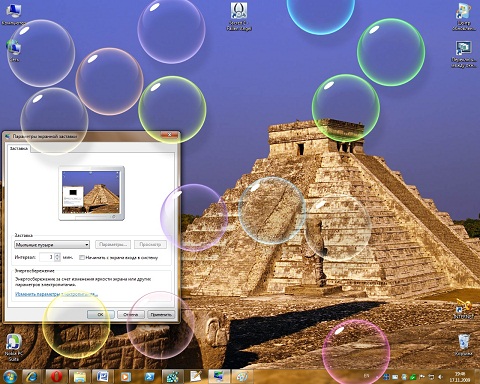Select the Заставка tab
480x384 pixels.
(19, 148)
